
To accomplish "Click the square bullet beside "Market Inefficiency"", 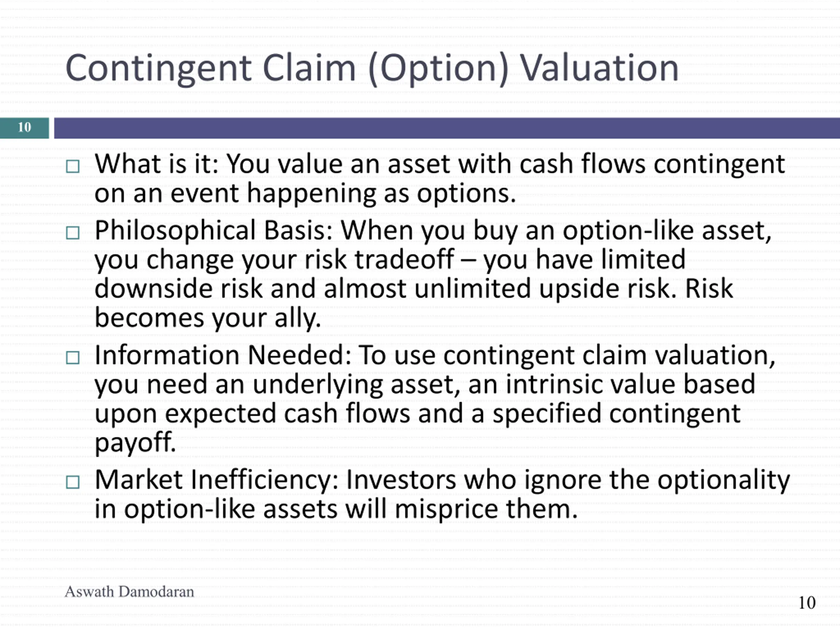I will point(73,482).
